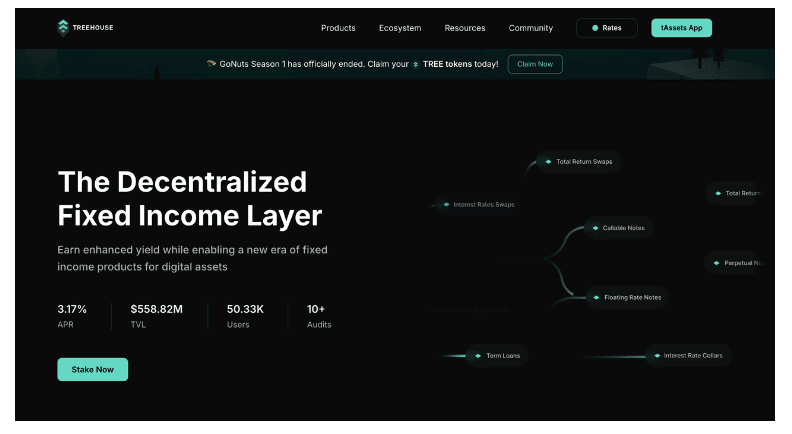
Task: Click the Perpetual node at right edge
Action: tap(736, 263)
